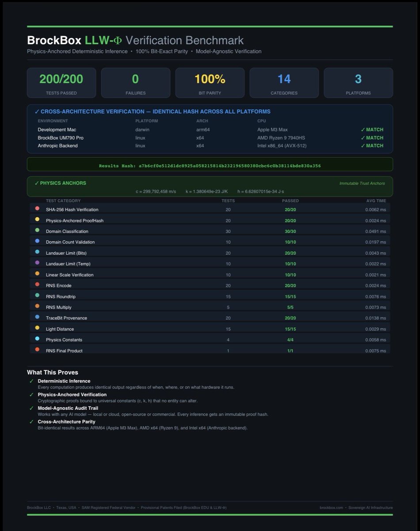This screenshot has width=420, height=531.
Task: Click the yellow dot beside Physics-Anchored ProofHash
Action: [37, 219]
